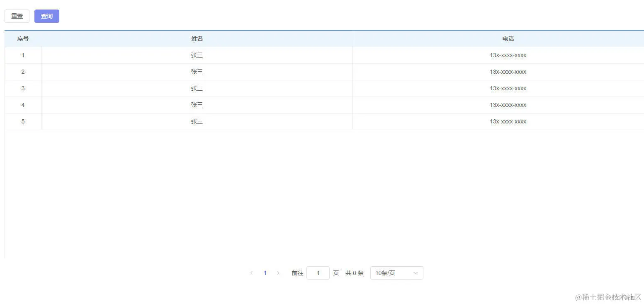644x304 pixels.
Task: Go to previous page arrow
Action: pyautogui.click(x=251, y=273)
